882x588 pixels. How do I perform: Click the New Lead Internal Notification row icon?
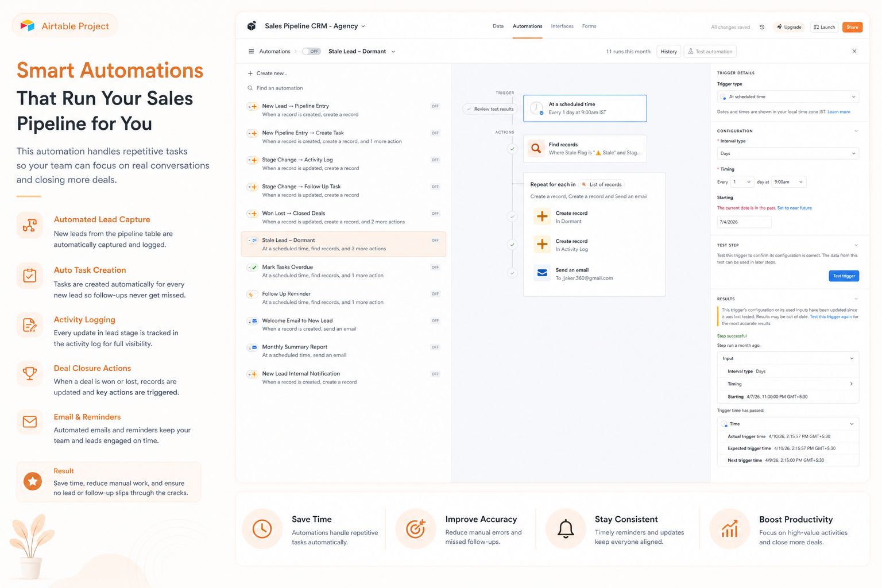tap(253, 374)
